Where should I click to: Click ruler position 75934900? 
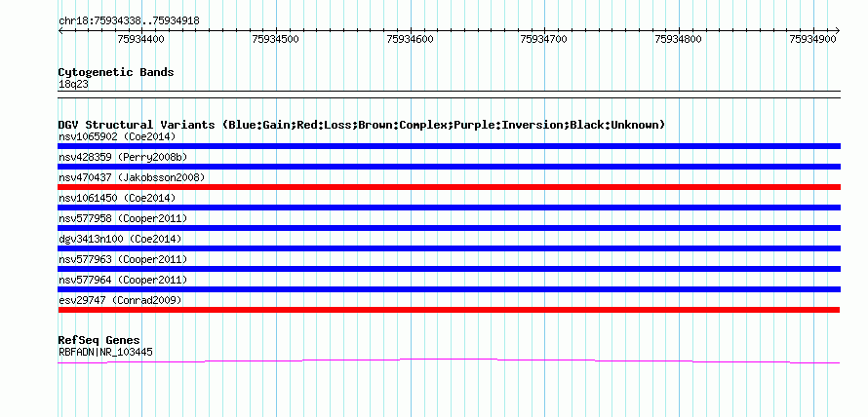[813, 39]
